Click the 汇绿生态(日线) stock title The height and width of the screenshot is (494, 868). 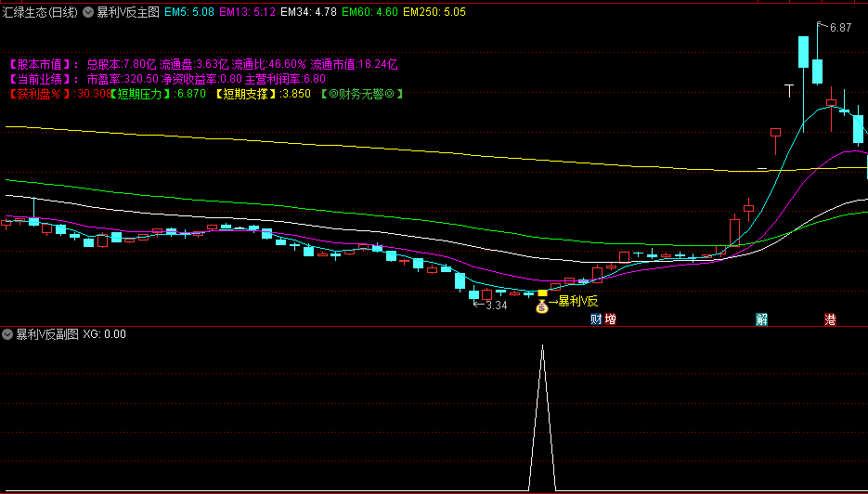(x=41, y=12)
